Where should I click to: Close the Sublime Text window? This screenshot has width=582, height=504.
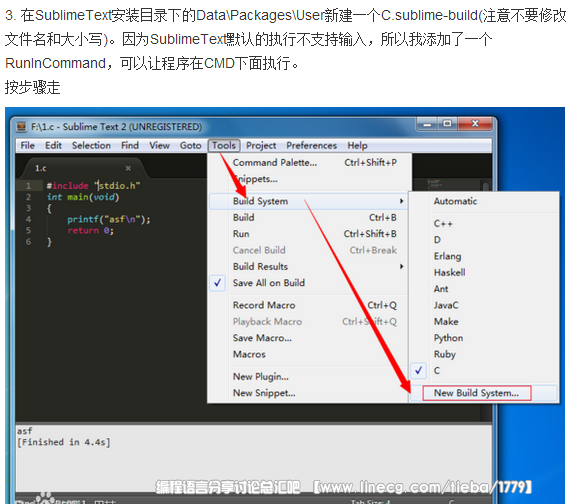pos(476,124)
